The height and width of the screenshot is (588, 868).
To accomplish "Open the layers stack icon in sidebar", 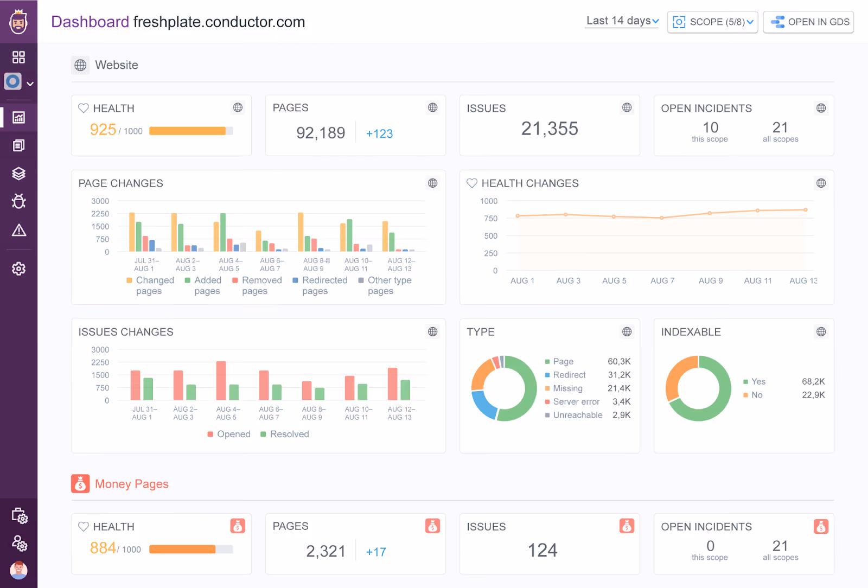I will pyautogui.click(x=18, y=174).
